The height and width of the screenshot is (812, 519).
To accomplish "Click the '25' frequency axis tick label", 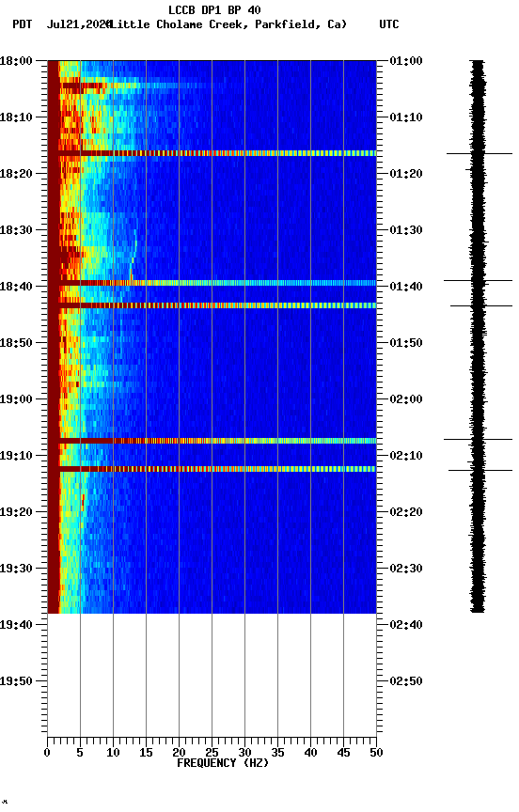I will coord(212,754).
